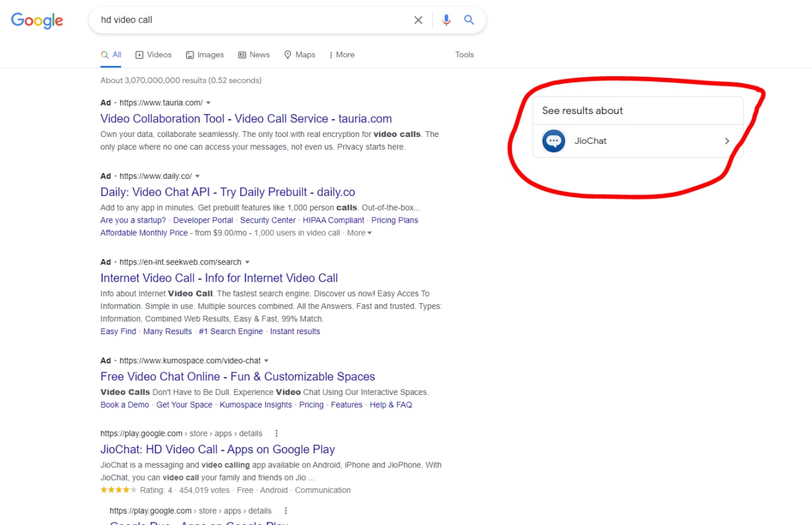Click Kumospace 'Features' sitelink

pyautogui.click(x=346, y=405)
